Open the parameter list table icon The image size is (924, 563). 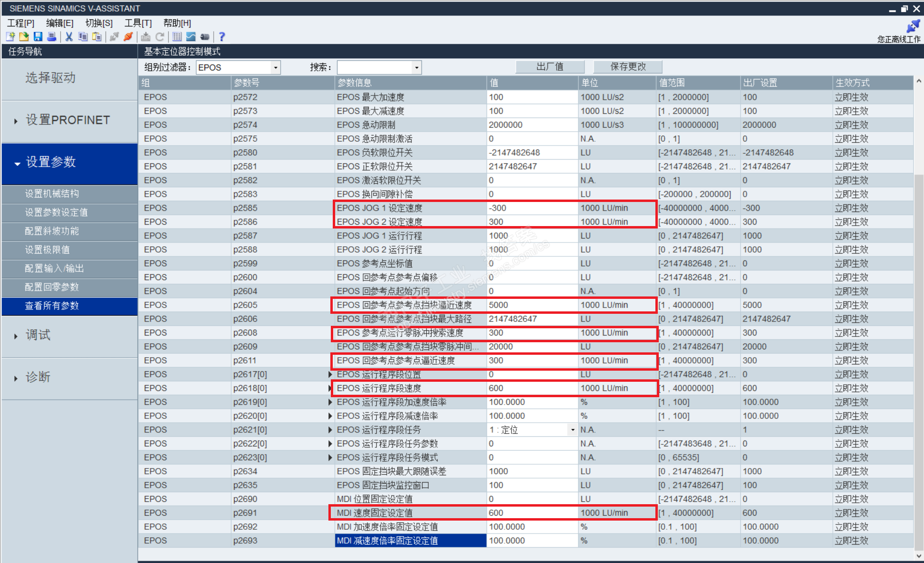point(177,37)
